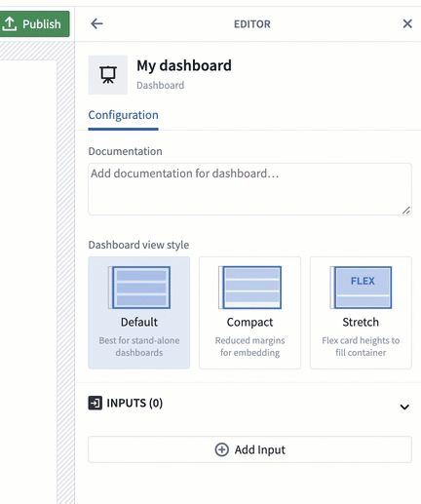Click the Default layout thumbnail image

(139, 288)
